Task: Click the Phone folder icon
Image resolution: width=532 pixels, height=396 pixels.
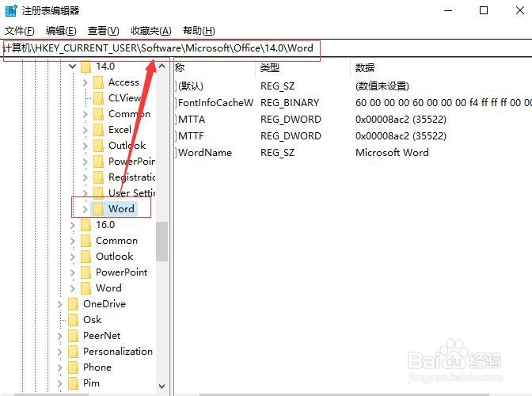Action: 74,367
